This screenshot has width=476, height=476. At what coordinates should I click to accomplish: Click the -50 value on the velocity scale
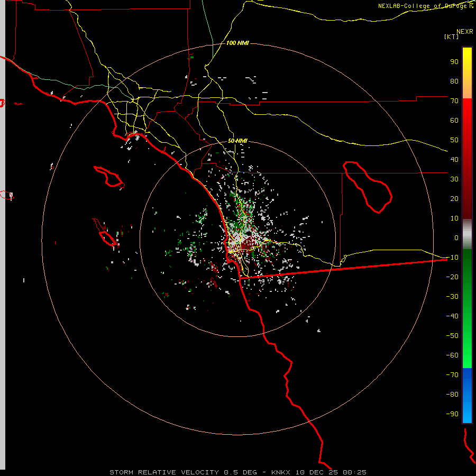pos(452,336)
